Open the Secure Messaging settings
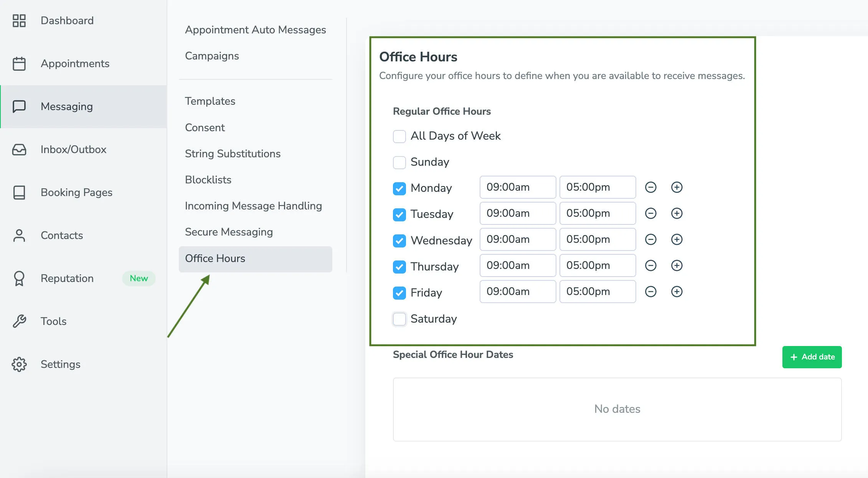 point(229,232)
